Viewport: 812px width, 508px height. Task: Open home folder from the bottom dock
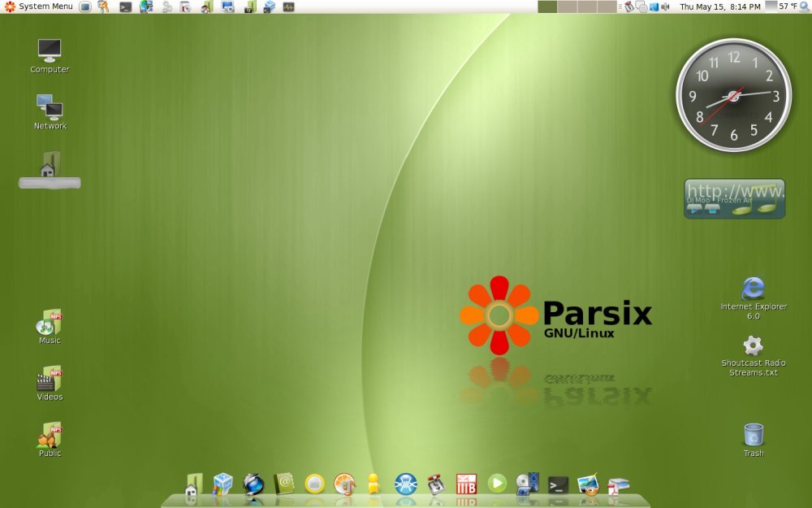coord(194,485)
